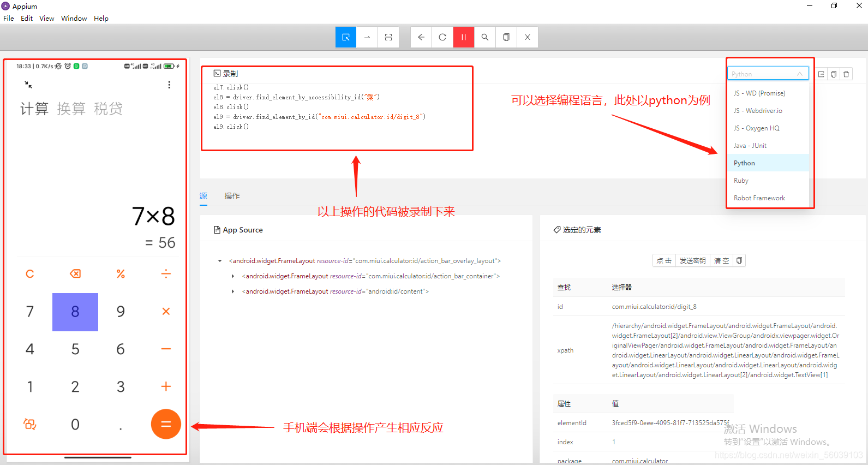
Task: Copy recorded code to clipboard
Action: pos(834,74)
